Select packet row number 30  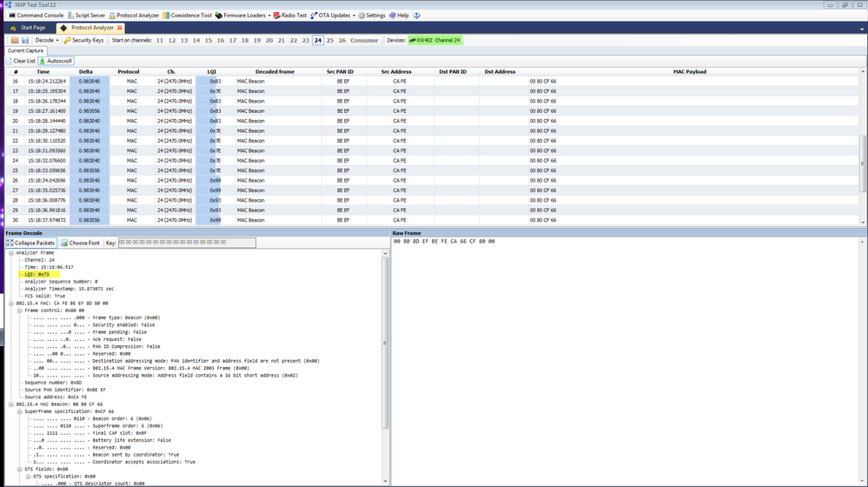[x=432, y=220]
